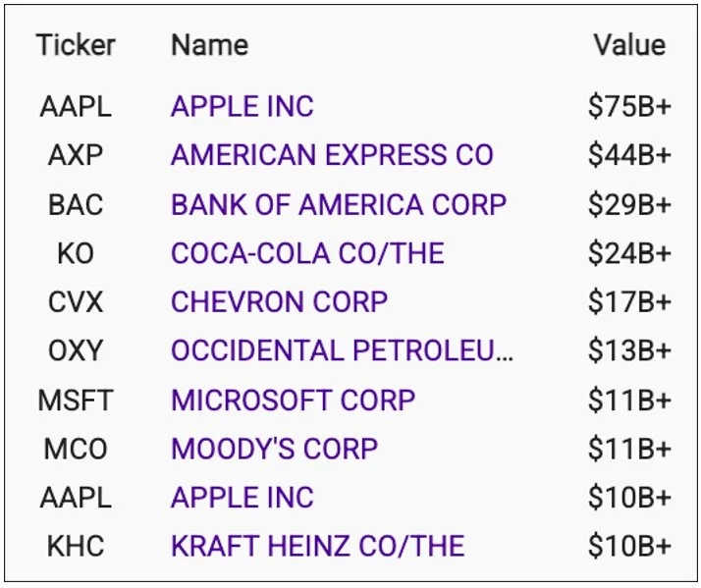The image size is (701, 588).
Task: Click the Value column header
Action: [629, 45]
